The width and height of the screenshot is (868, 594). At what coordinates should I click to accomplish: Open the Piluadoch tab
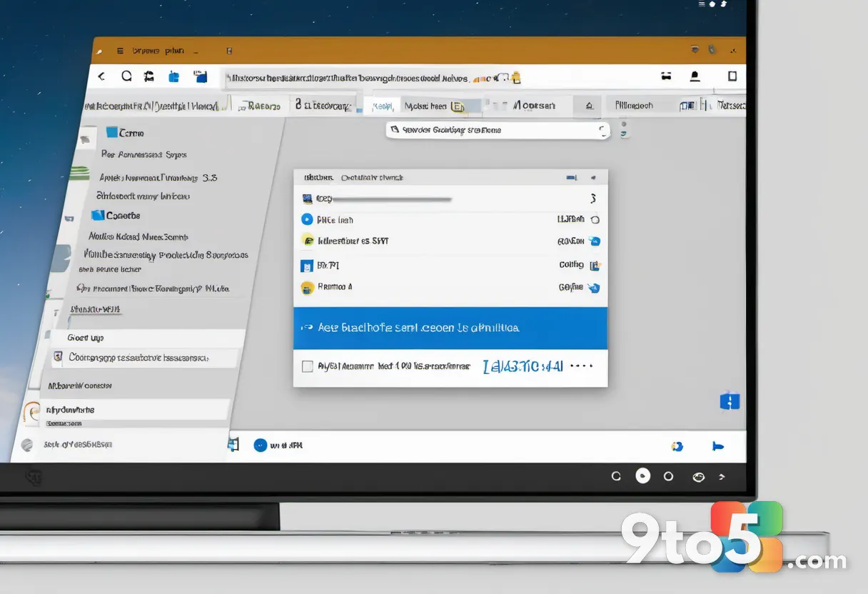634,106
